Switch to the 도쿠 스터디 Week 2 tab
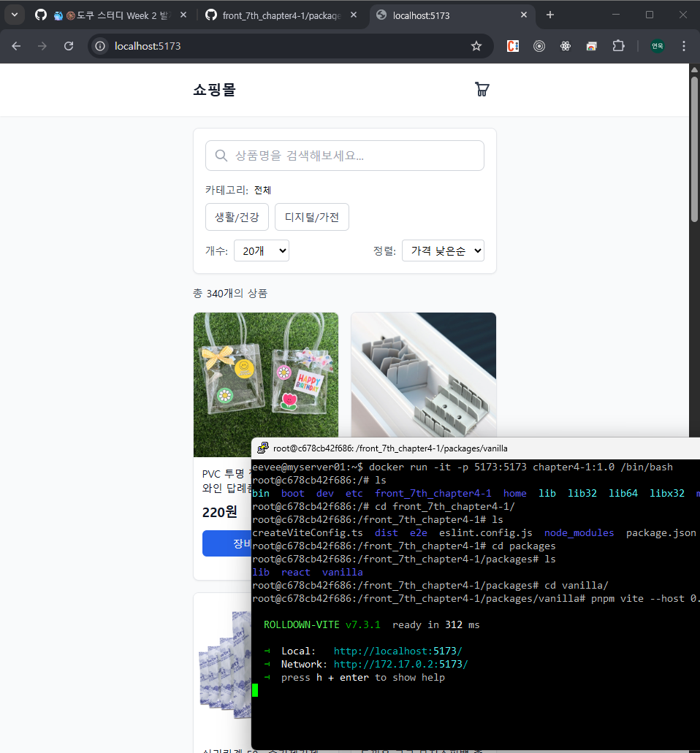 110,15
